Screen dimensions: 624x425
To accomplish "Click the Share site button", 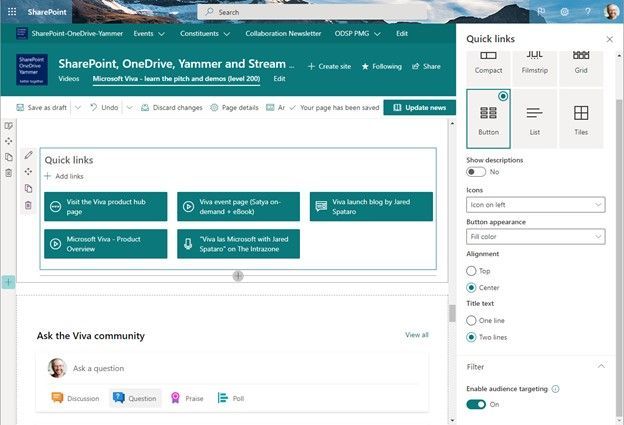I will click(426, 66).
